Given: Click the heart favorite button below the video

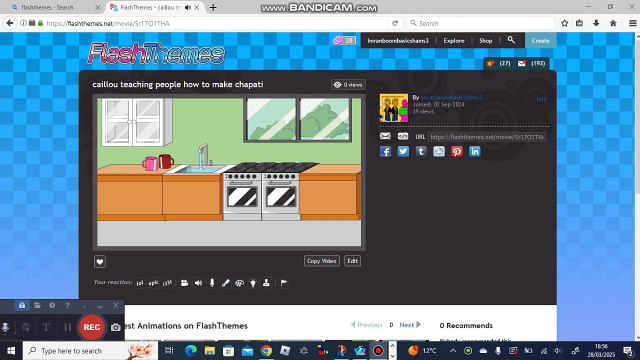Looking at the screenshot, I should pyautogui.click(x=100, y=262).
